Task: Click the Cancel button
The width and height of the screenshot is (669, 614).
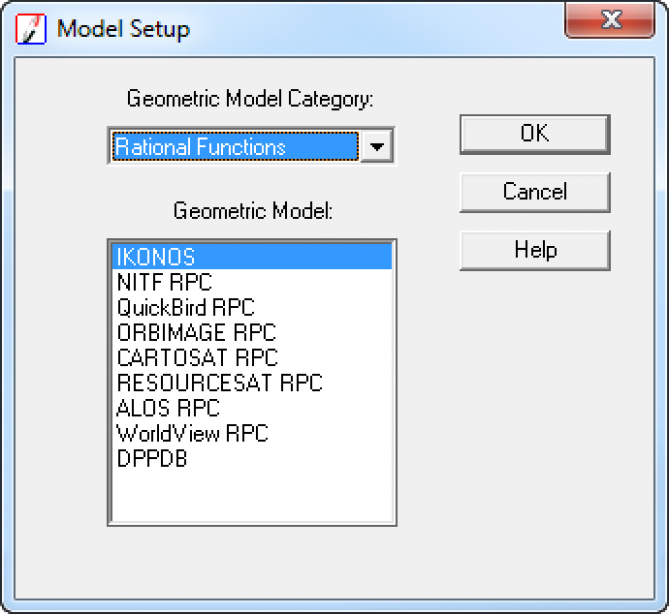Action: pos(535,192)
